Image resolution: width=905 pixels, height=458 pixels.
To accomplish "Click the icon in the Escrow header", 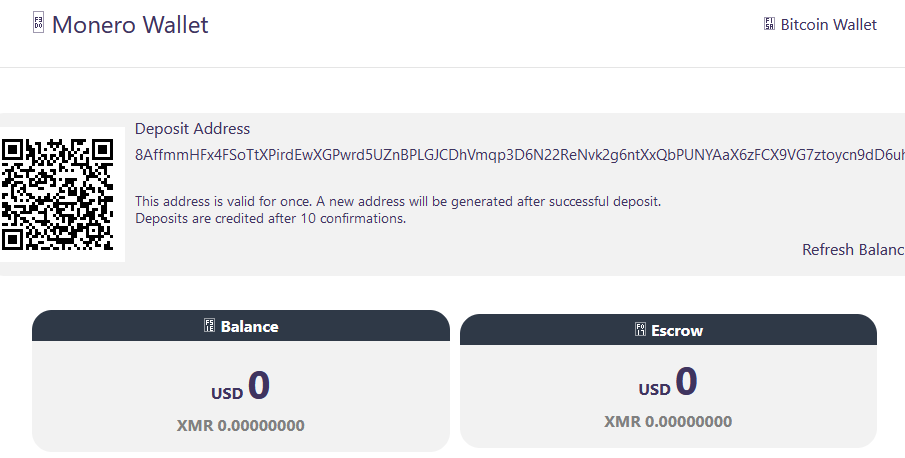I will point(640,330).
